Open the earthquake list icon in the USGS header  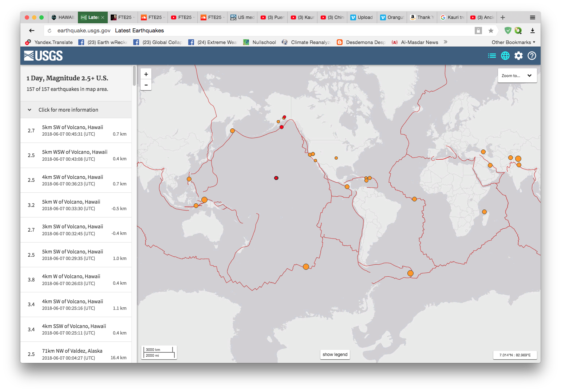pyautogui.click(x=492, y=56)
